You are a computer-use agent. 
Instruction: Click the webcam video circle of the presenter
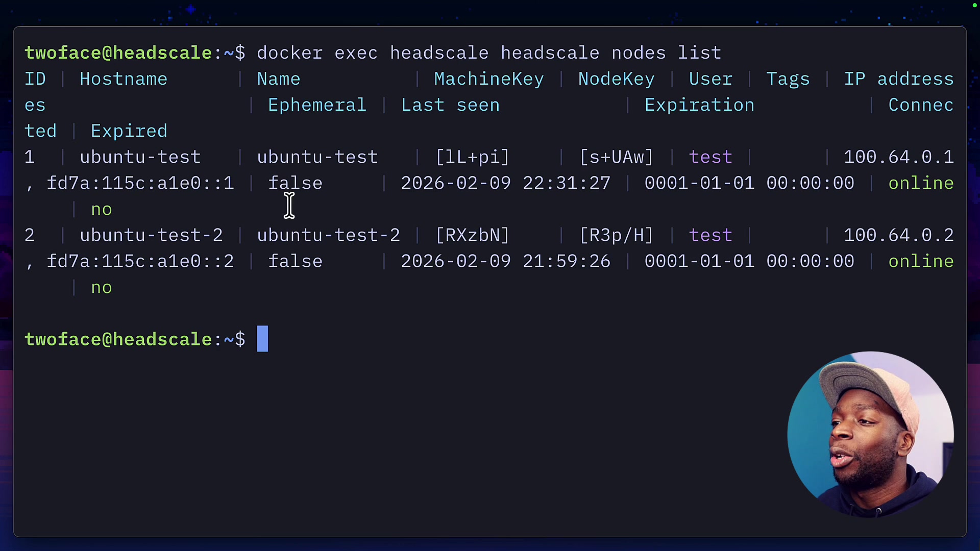coord(870,434)
